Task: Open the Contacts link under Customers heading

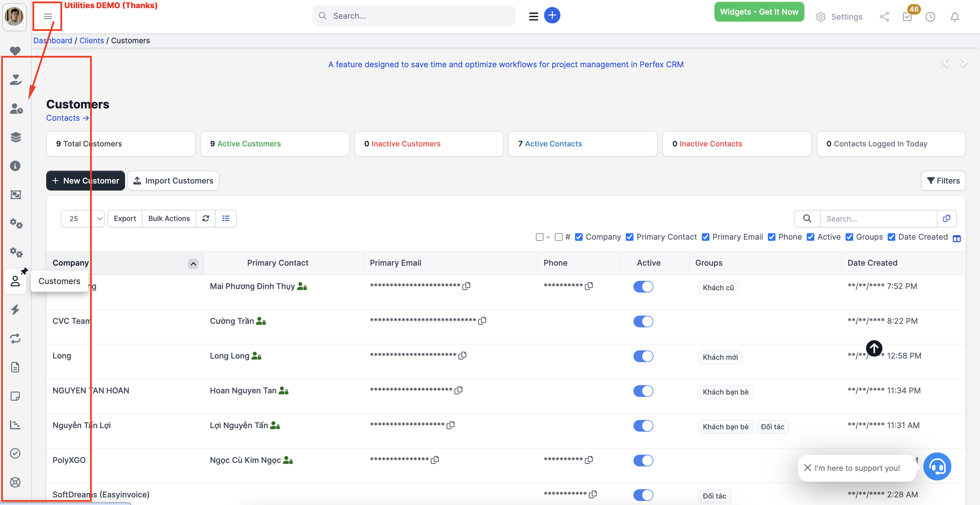Action: (x=67, y=118)
